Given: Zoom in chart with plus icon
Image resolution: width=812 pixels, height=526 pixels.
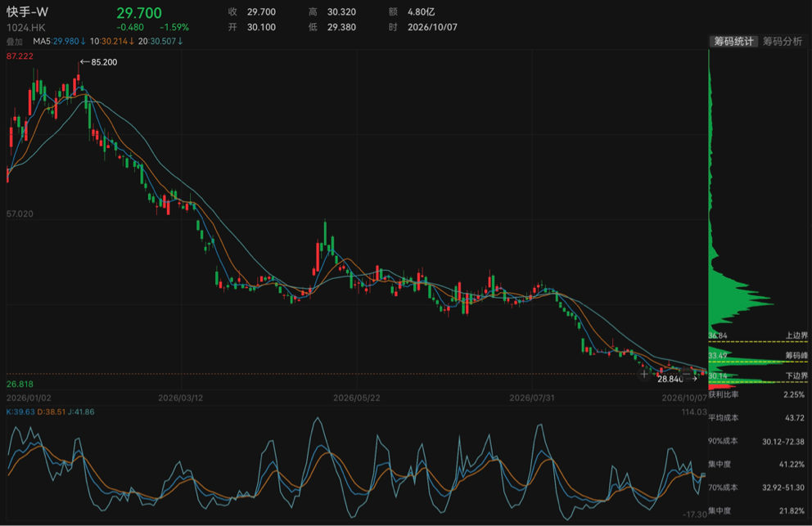Looking at the screenshot, I should tap(644, 374).
